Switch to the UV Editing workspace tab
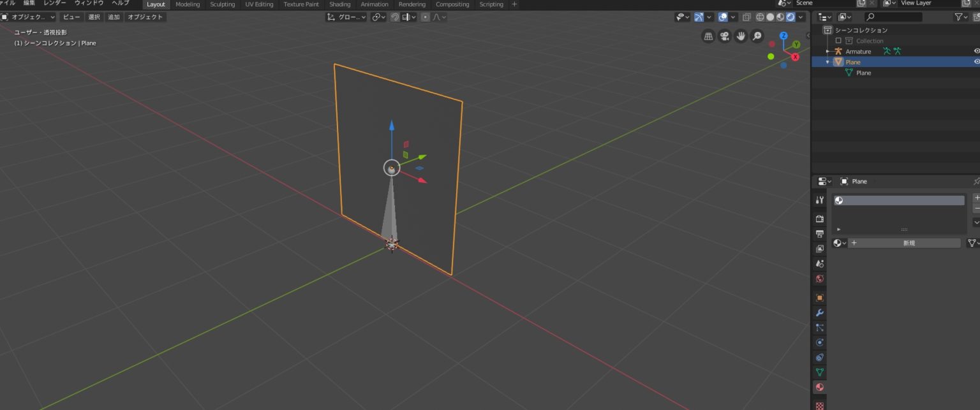 [259, 4]
